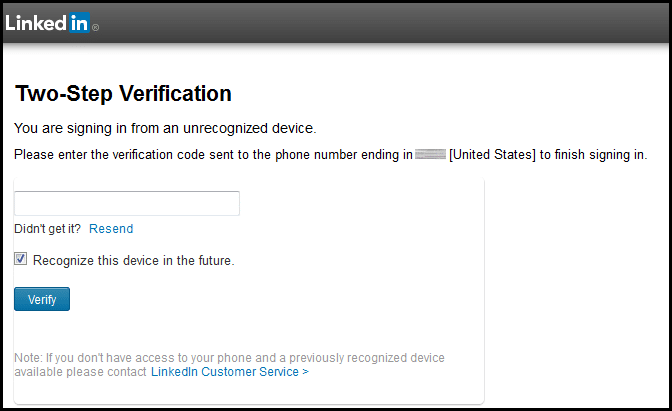Submit the code with Verify button
672x411 pixels.
click(42, 299)
